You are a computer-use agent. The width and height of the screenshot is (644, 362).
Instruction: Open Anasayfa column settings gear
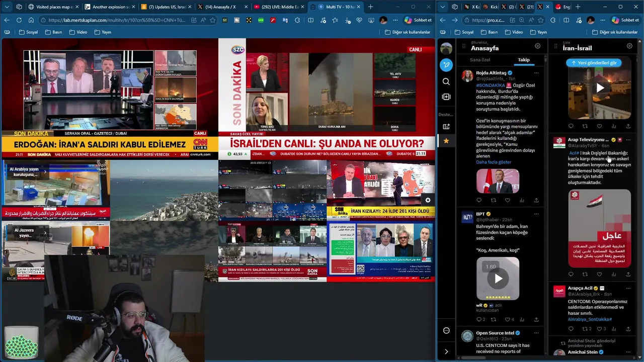(x=537, y=46)
